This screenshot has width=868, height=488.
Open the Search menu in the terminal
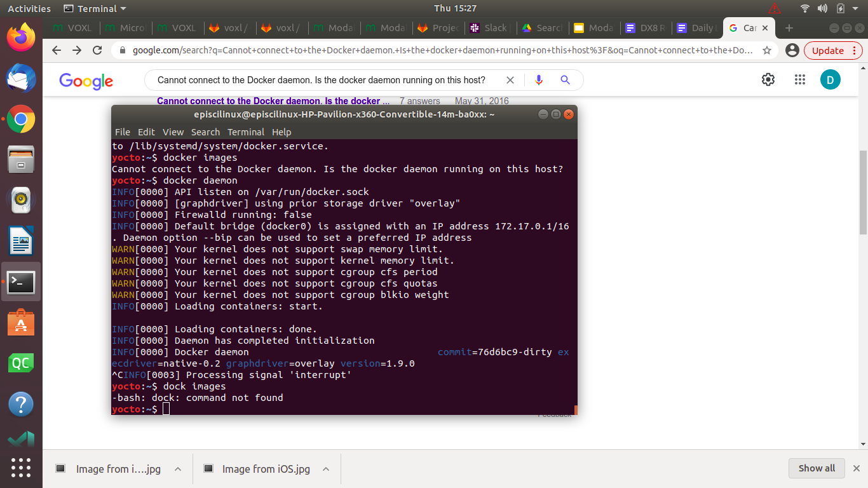[205, 132]
